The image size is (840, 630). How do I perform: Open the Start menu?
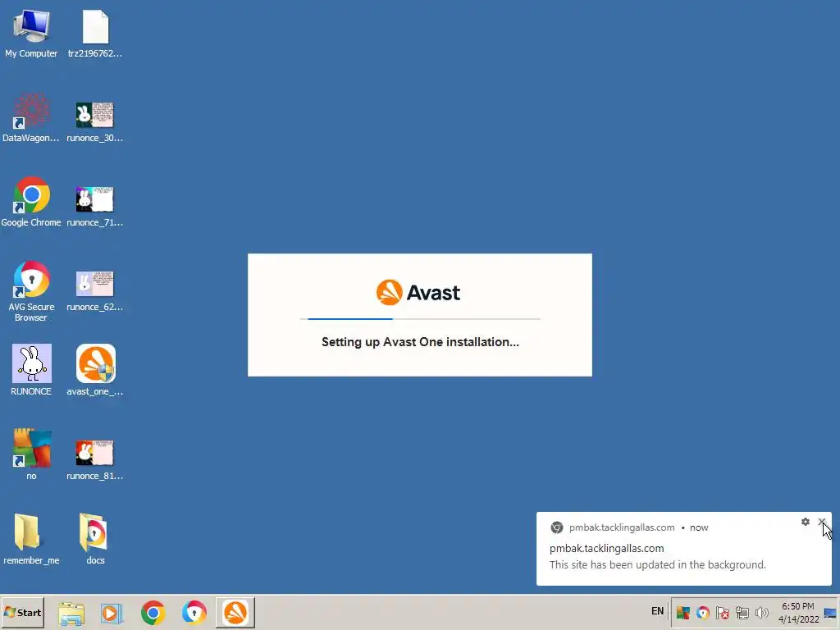pyautogui.click(x=22, y=612)
